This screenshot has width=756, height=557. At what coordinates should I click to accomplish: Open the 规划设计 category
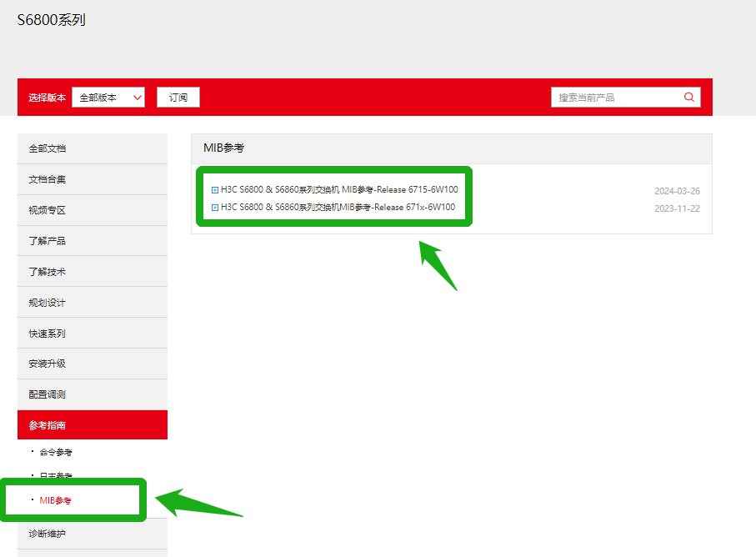tap(93, 303)
